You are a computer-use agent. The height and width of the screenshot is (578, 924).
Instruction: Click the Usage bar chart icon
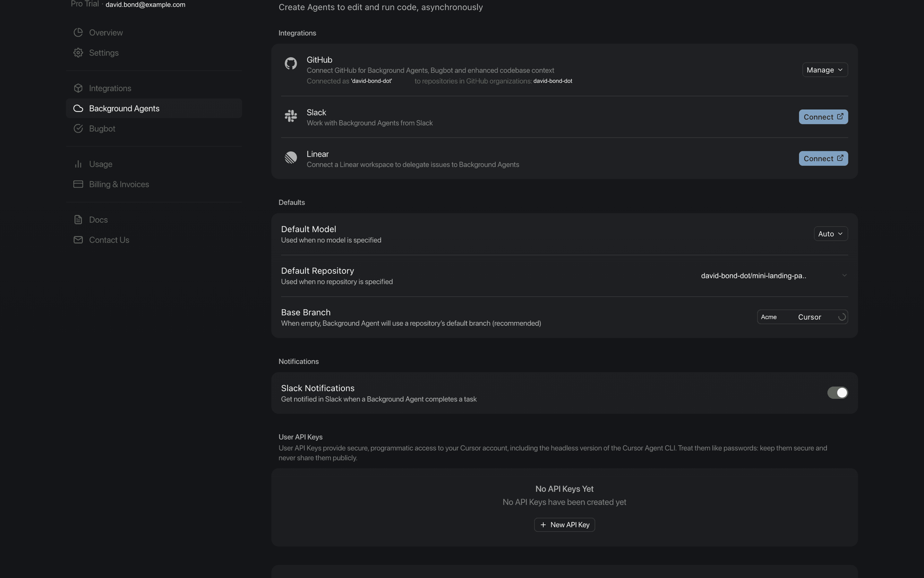point(78,164)
